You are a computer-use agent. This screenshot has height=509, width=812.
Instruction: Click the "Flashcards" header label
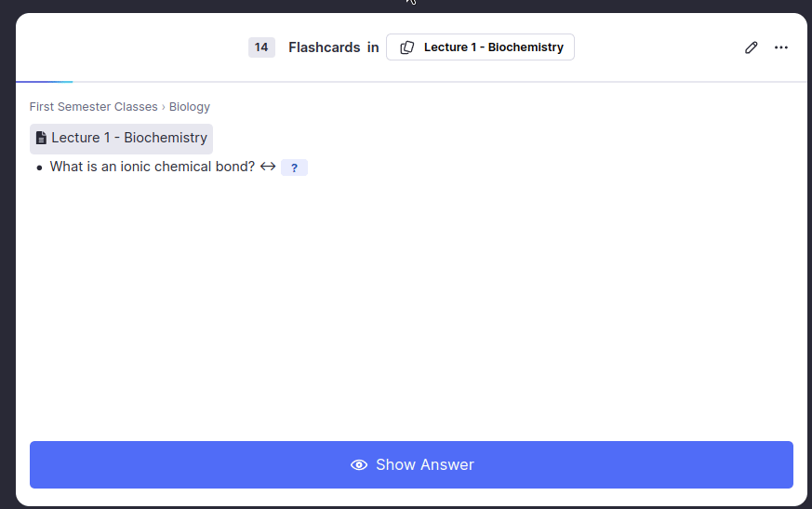324,47
